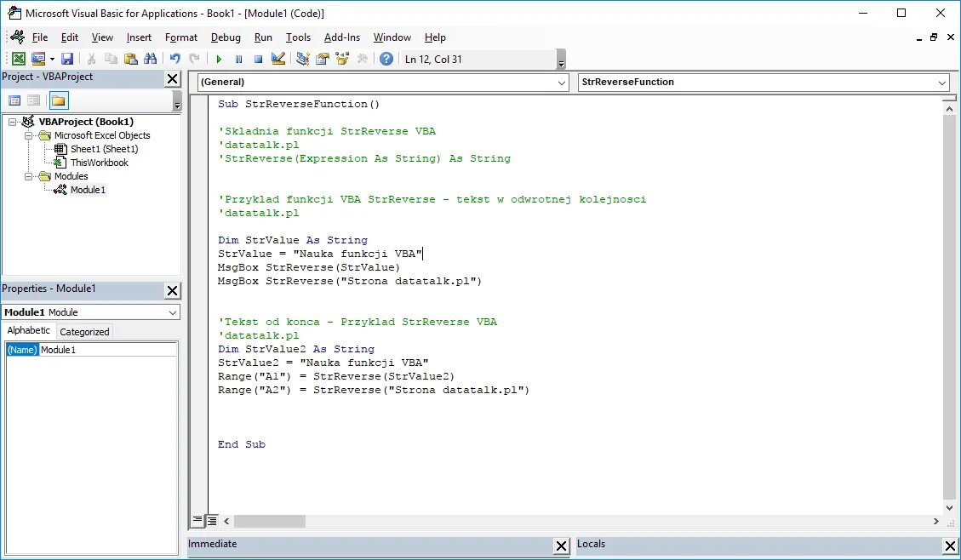Select Sheet1 (Sheet1) in project tree
The image size is (961, 560).
tap(104, 149)
